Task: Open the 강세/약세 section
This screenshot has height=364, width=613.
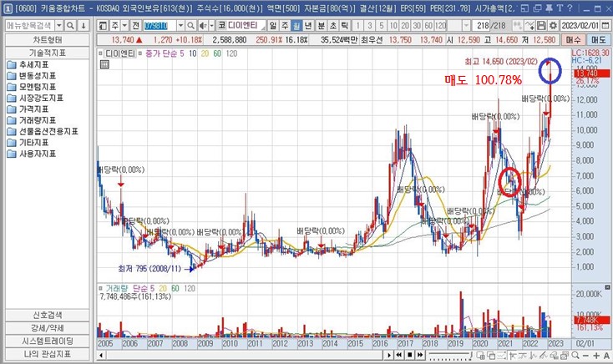Action: pos(48,327)
